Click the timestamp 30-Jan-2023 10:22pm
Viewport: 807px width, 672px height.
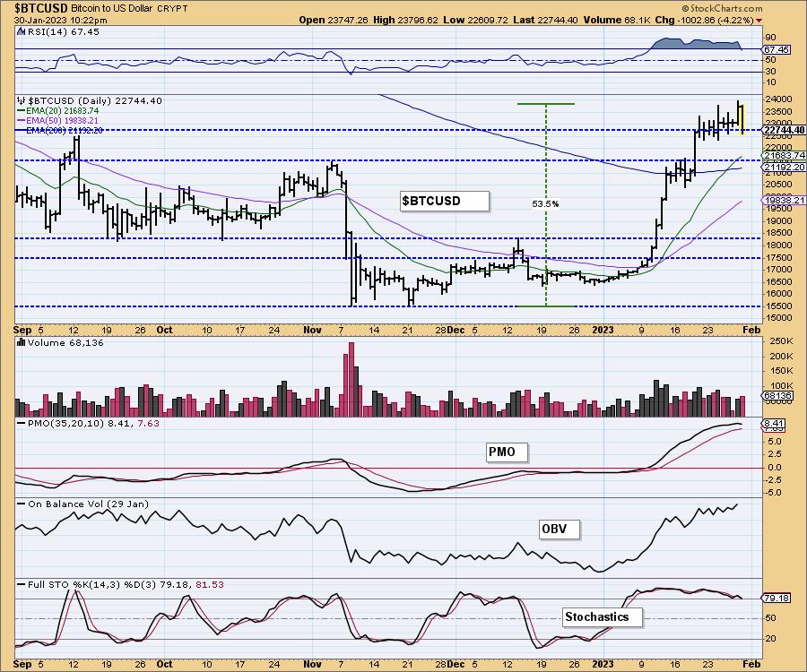(x=61, y=21)
